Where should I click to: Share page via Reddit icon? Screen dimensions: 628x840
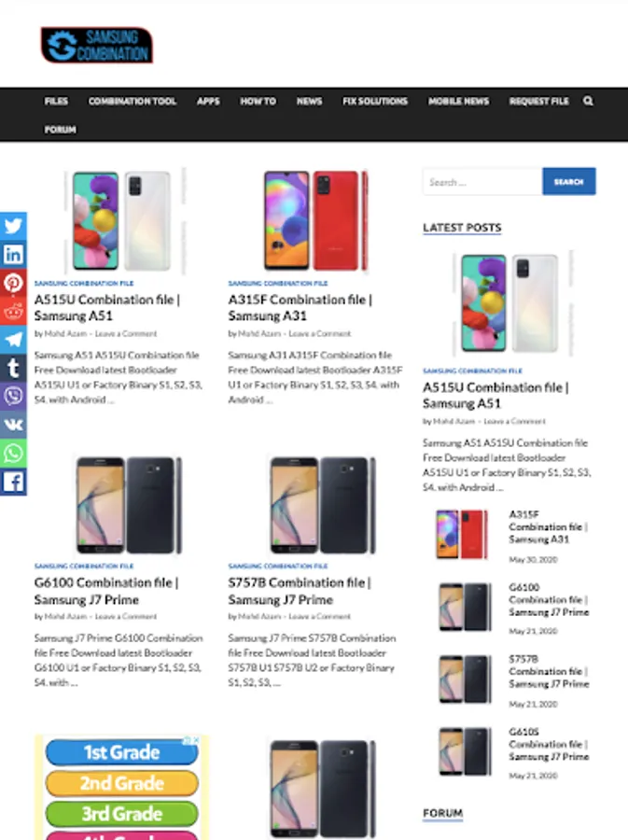click(x=13, y=311)
